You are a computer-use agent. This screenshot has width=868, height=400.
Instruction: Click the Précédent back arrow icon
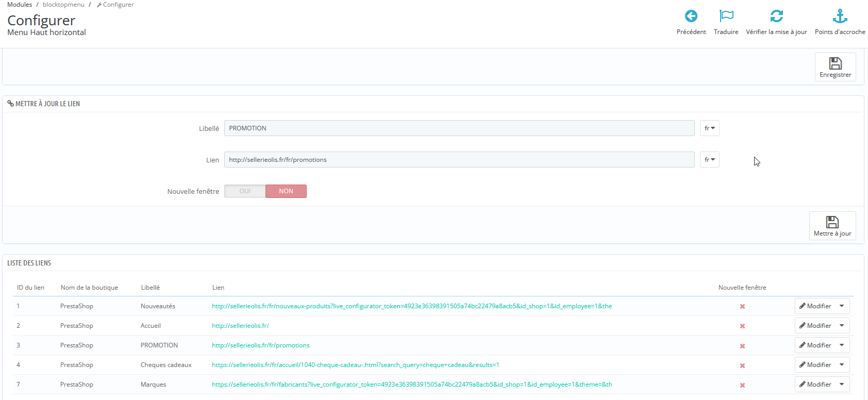pyautogui.click(x=691, y=16)
